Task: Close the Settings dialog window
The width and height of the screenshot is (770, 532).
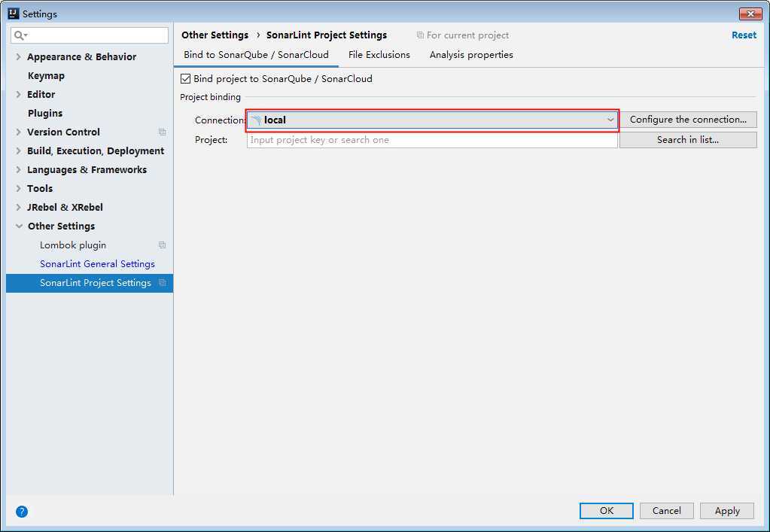Action: 750,14
